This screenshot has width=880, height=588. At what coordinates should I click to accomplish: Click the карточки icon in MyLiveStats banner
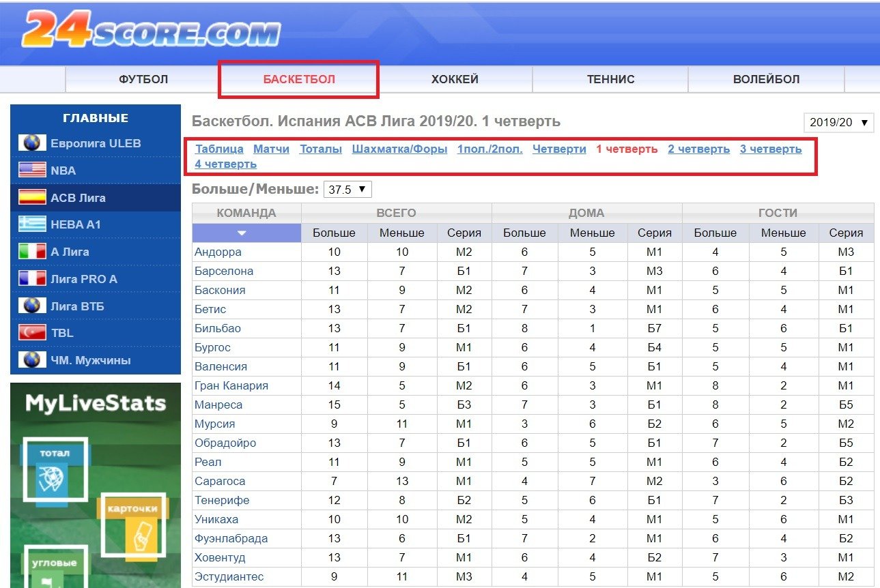click(132, 525)
